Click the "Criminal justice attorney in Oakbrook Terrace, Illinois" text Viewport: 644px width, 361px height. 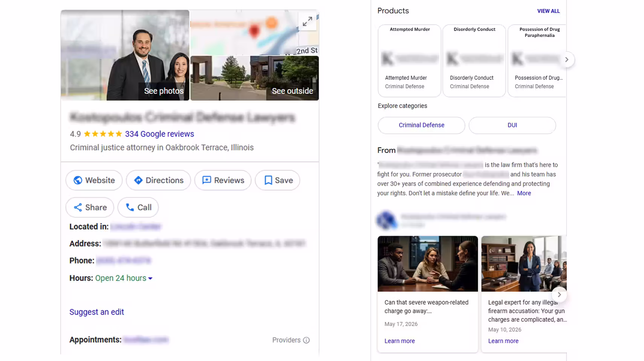click(x=162, y=147)
